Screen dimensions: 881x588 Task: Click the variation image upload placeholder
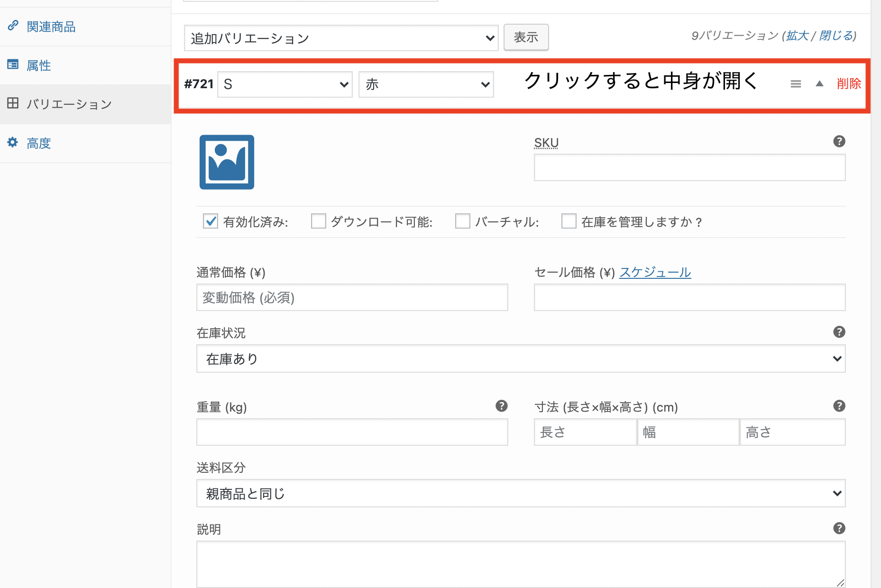pyautogui.click(x=227, y=162)
